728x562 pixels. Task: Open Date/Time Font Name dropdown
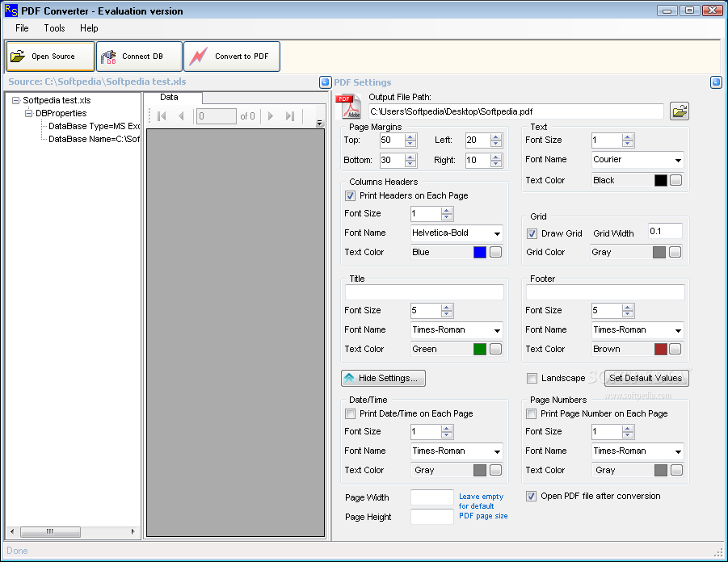pyautogui.click(x=497, y=451)
